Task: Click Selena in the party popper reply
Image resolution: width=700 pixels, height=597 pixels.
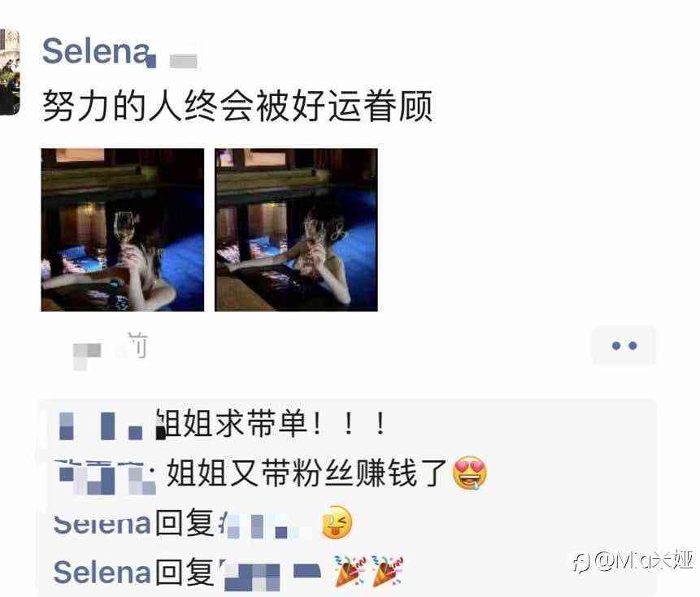Action: [102, 572]
